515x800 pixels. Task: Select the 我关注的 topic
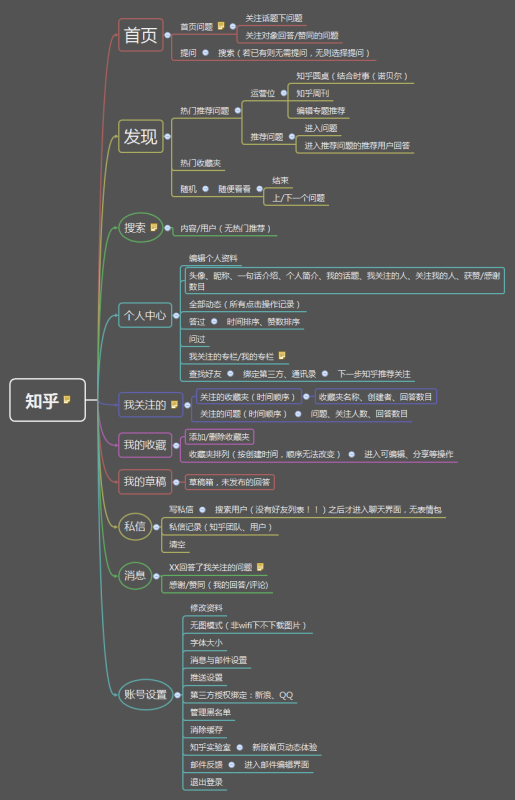click(x=151, y=405)
